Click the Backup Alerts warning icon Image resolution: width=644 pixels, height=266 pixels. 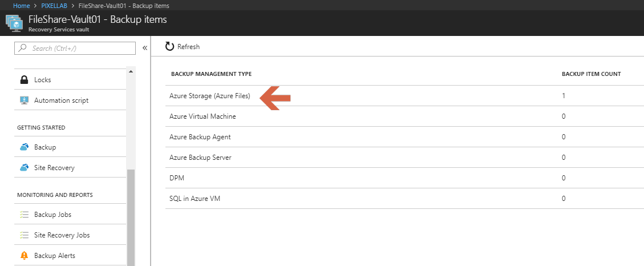click(24, 256)
